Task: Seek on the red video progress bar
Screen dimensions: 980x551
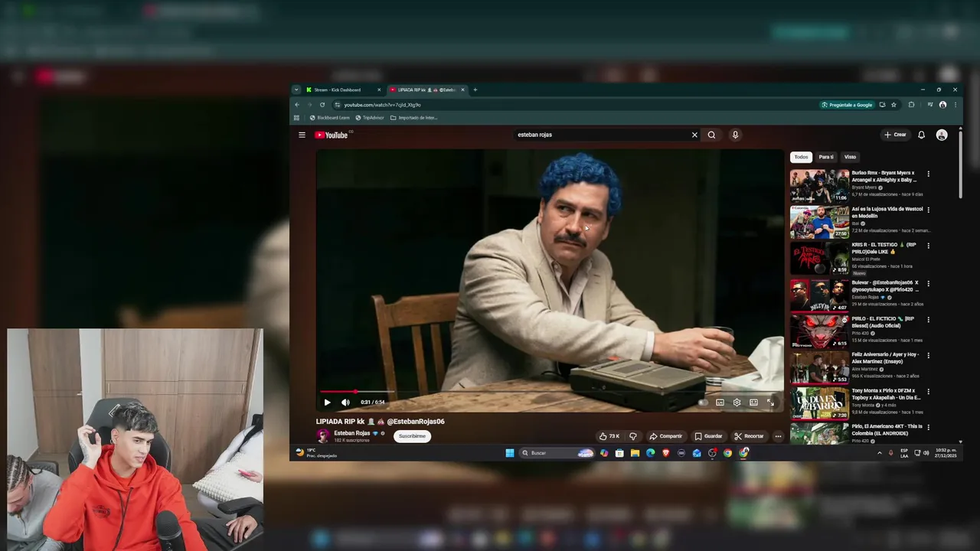Action: [x=549, y=392]
